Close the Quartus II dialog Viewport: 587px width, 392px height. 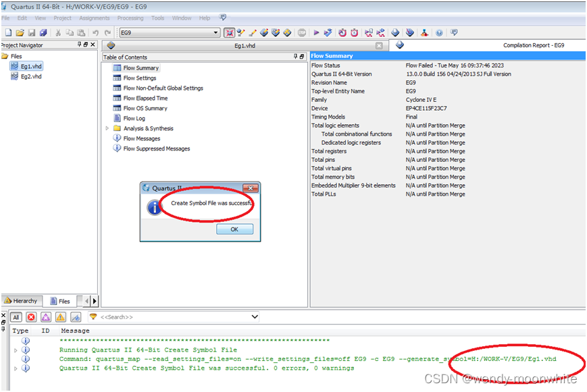pyautogui.click(x=251, y=188)
